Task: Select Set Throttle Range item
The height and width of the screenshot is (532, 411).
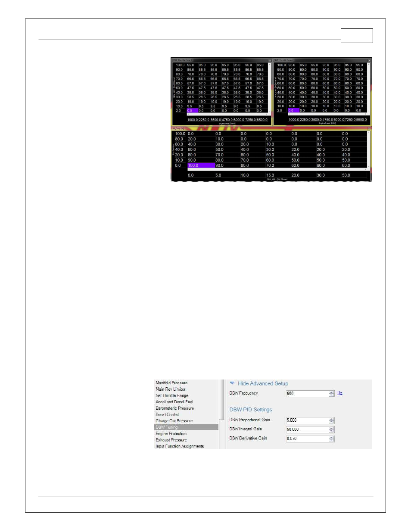Action: pyautogui.click(x=172, y=395)
